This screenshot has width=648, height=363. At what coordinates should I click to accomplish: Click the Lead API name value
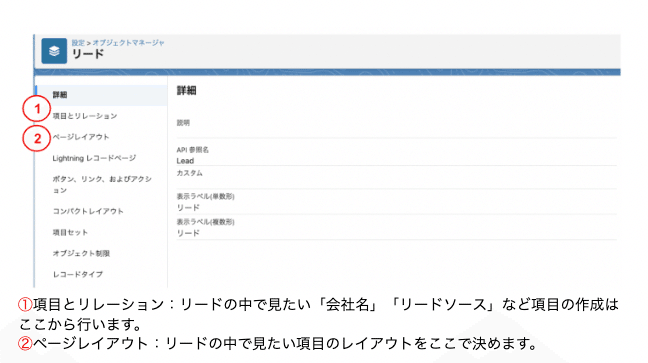click(x=185, y=161)
